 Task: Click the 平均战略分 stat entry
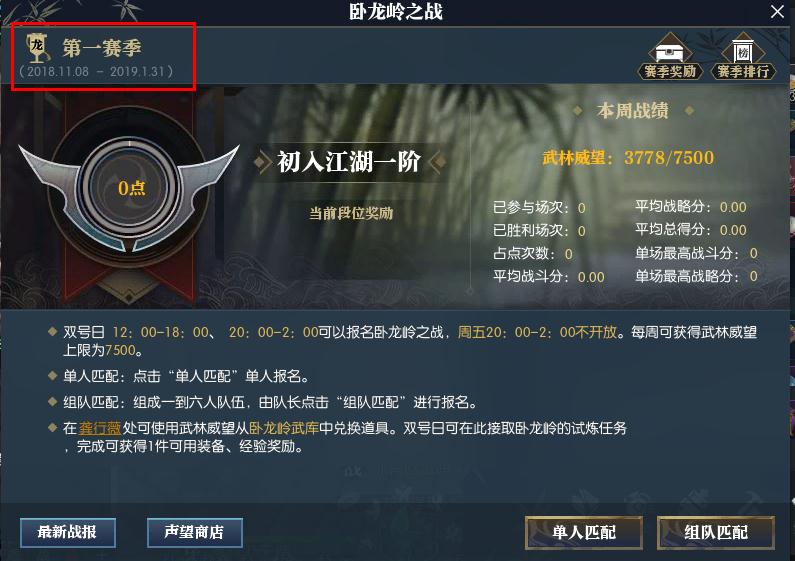click(691, 206)
